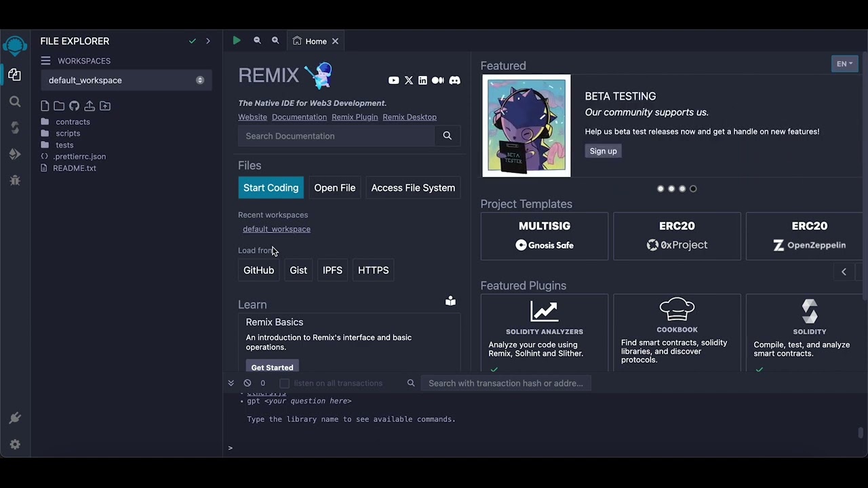Click Access File System button
The image size is (868, 488).
[413, 188]
